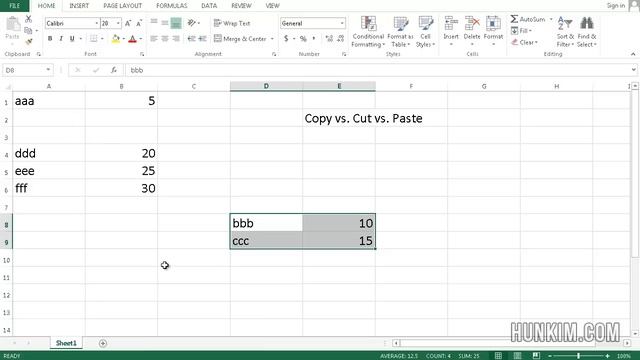Toggle Underline formatting
Image resolution: width=640 pixels, height=360 pixels.
(72, 39)
